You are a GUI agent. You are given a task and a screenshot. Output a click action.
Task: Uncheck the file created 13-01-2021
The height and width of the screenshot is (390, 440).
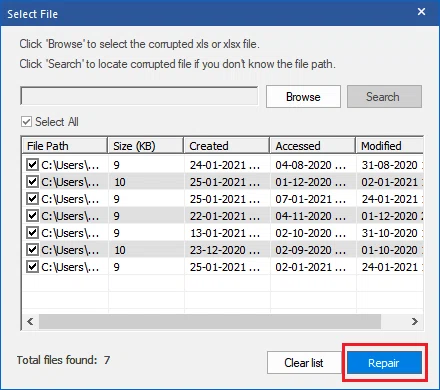(32, 233)
